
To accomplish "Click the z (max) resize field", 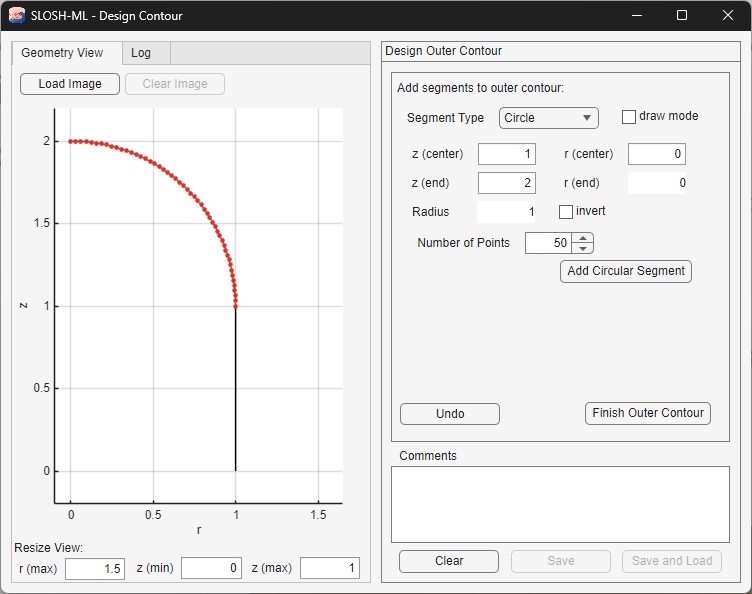I will point(330,568).
